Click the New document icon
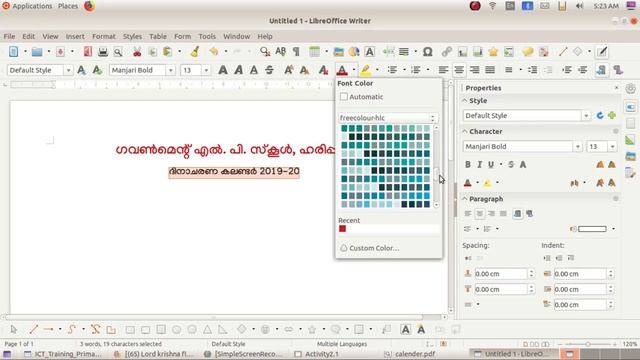This screenshot has width=640, height=360. (13, 52)
